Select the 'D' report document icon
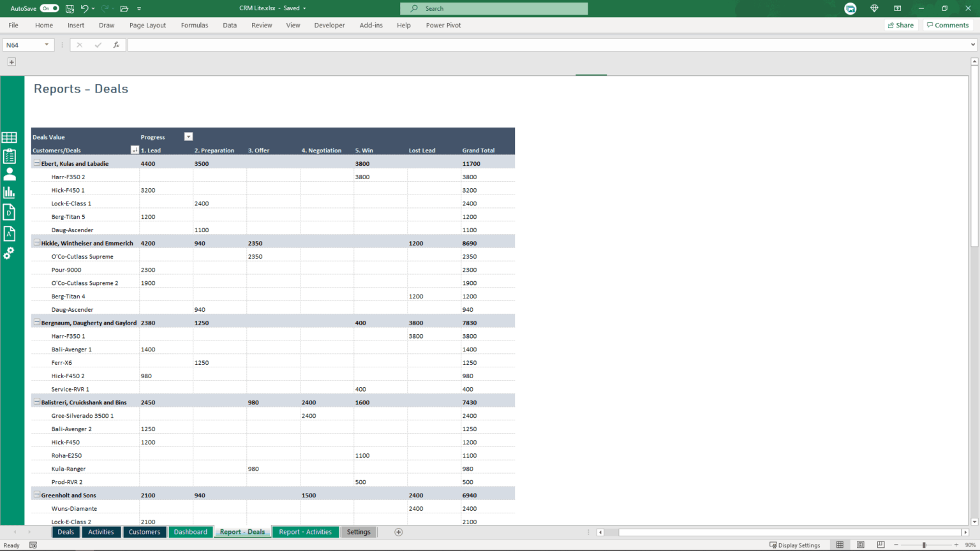The image size is (980, 551). [9, 212]
